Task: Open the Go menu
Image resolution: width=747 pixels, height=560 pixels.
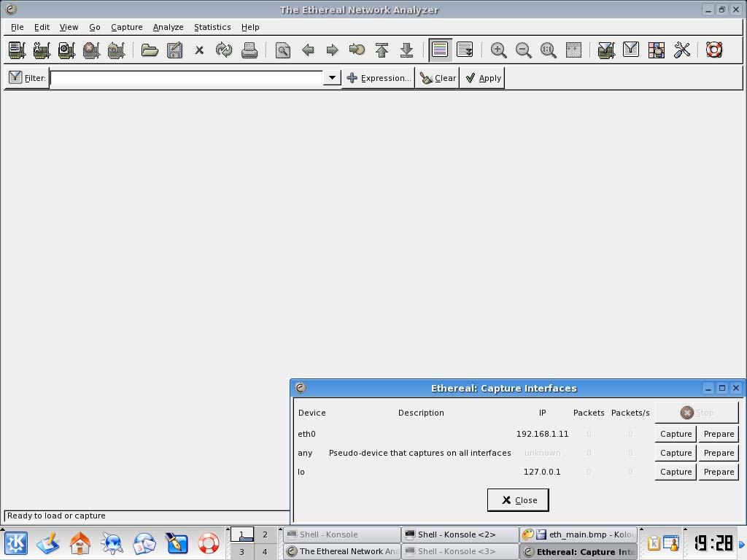Action: pos(95,27)
